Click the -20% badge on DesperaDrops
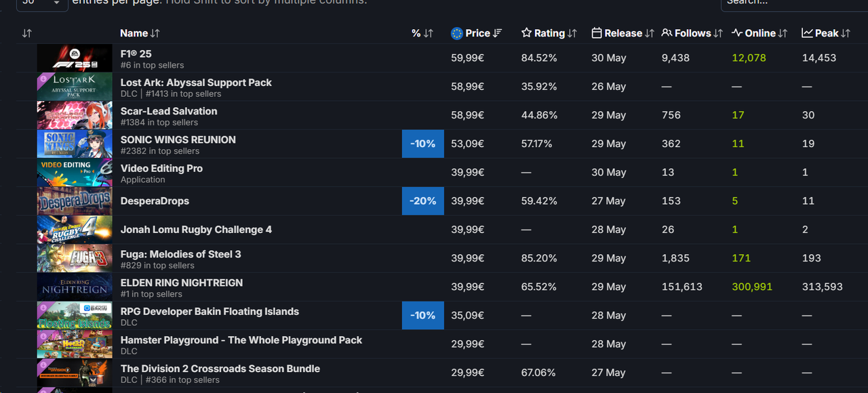The image size is (868, 393). coord(423,201)
